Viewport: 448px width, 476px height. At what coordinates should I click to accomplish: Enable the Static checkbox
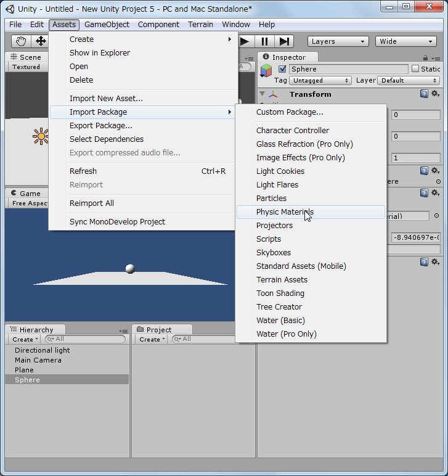point(415,69)
